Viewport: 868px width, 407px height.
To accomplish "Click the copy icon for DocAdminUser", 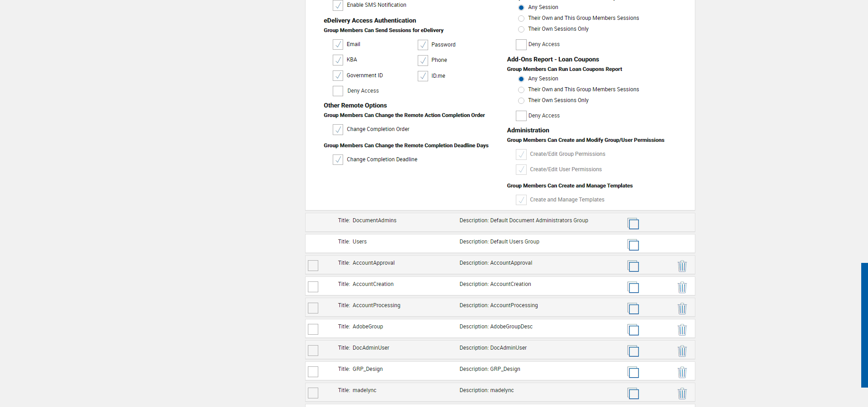I will (x=633, y=351).
